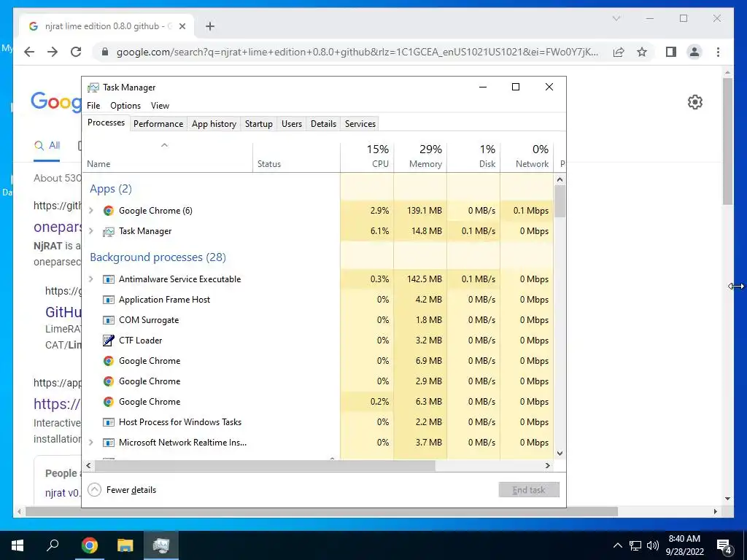Reload the page in Chrome
This screenshot has width=747, height=560.
coord(76,52)
